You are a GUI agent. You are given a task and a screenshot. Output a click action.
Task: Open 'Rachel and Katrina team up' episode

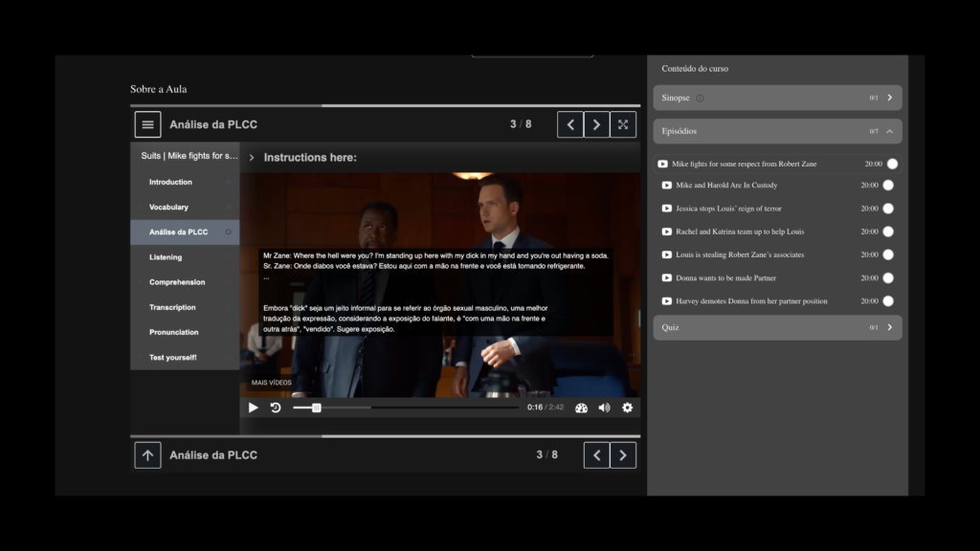(739, 231)
